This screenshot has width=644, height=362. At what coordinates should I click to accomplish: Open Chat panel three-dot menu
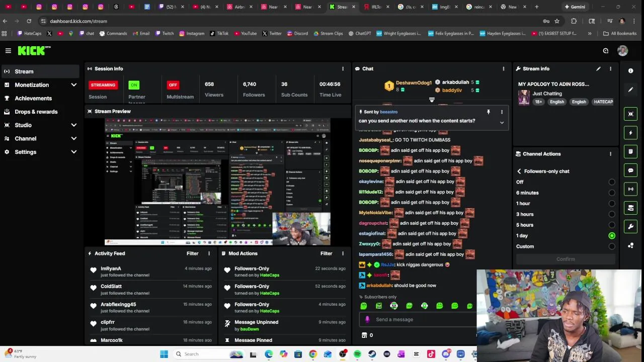click(503, 69)
